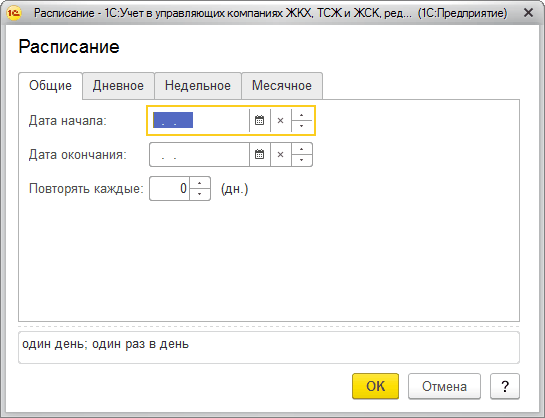Open help with the question mark button
This screenshot has height=418, width=545.
click(x=505, y=386)
